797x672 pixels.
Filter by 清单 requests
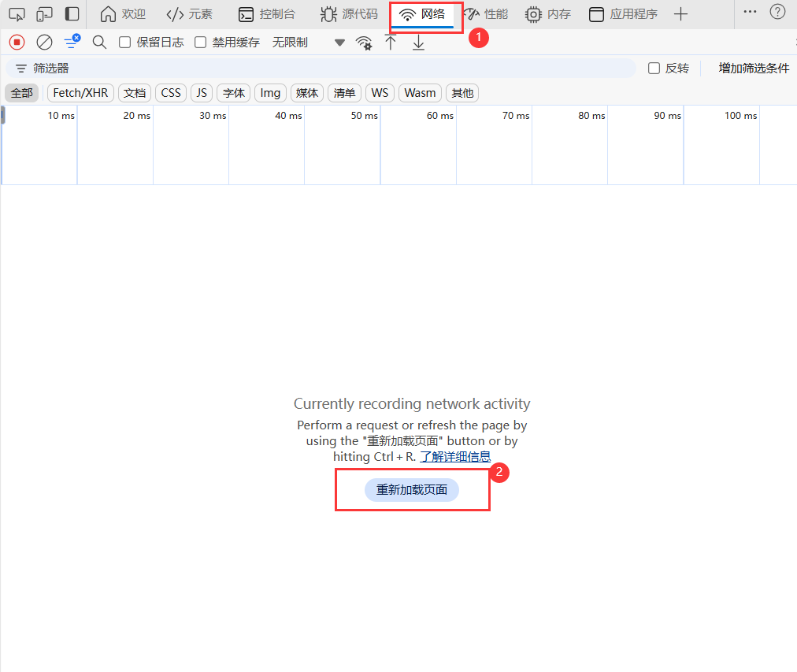[345, 93]
